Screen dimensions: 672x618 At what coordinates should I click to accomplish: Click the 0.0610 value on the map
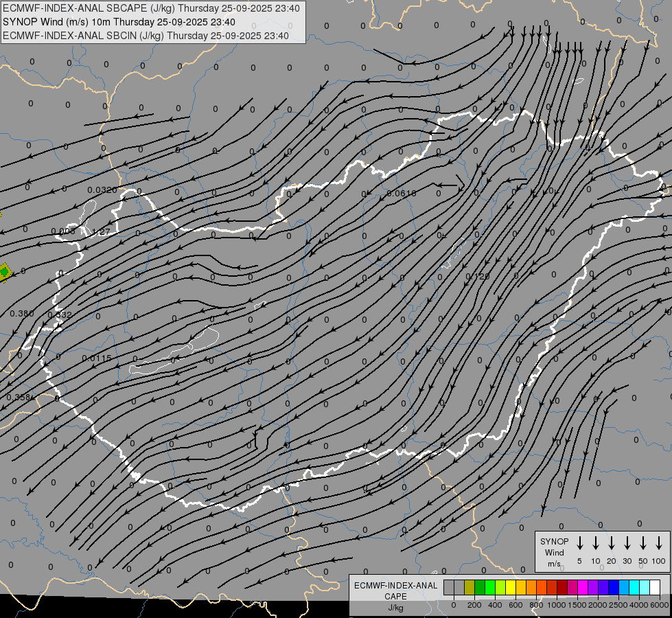(x=402, y=194)
